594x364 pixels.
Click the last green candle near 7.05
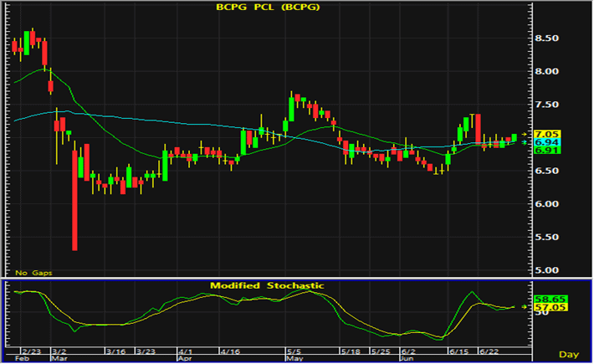point(514,137)
